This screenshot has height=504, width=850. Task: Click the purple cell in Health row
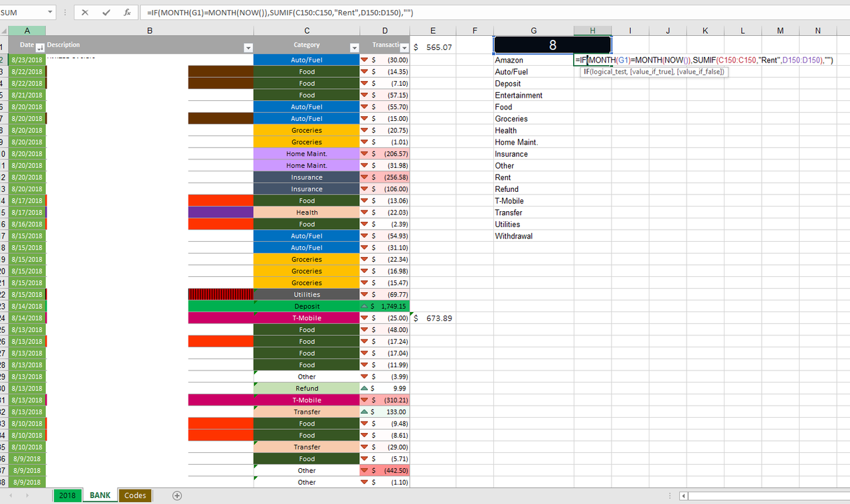pyautogui.click(x=221, y=212)
